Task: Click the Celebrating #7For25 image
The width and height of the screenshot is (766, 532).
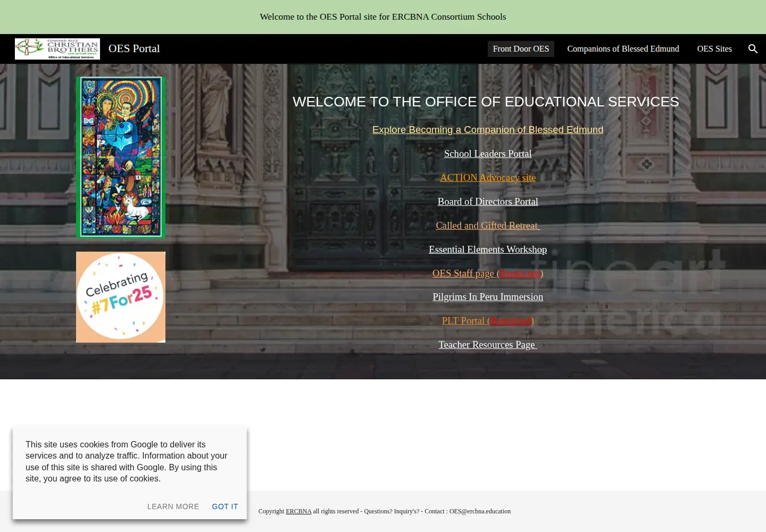Action: pos(121,297)
